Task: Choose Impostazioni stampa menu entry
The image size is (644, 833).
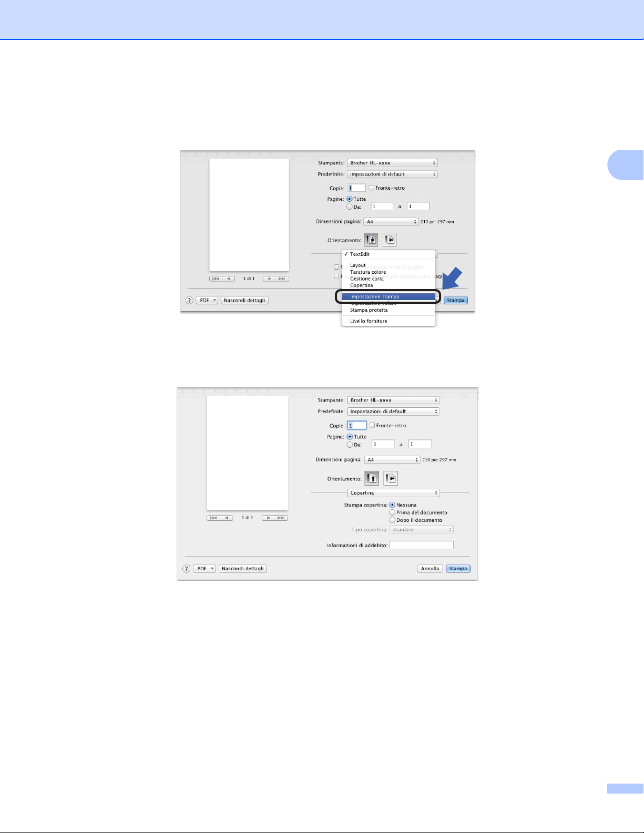Action: (388, 296)
